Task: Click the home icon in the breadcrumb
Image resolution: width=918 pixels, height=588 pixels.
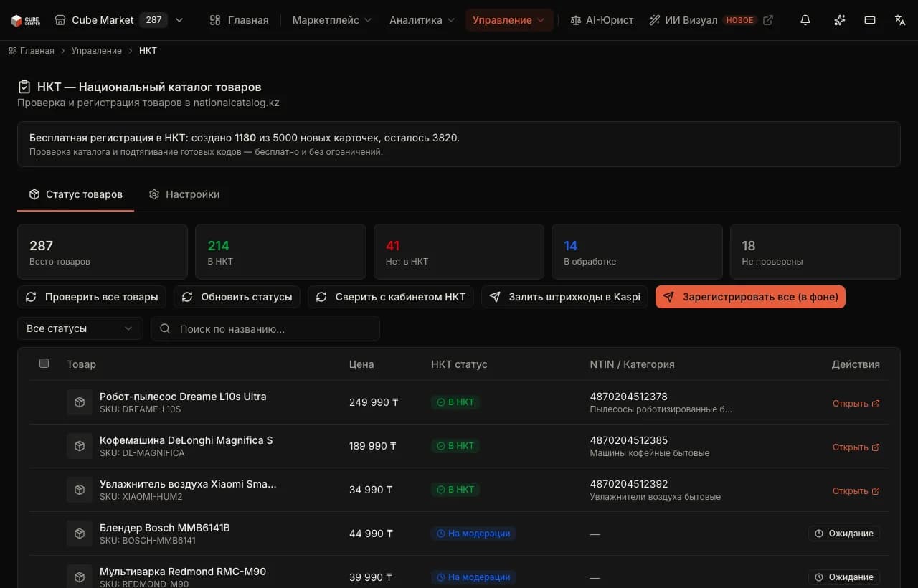Action: click(x=13, y=51)
